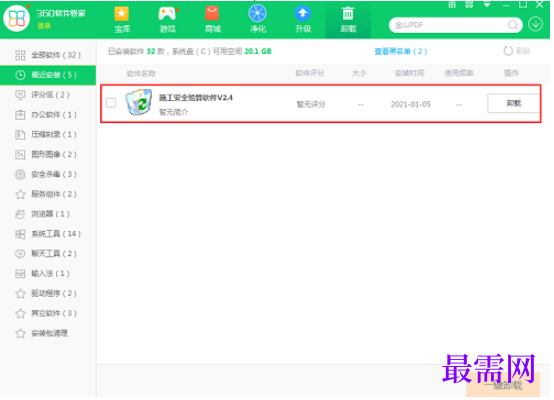
Task: Open the 宝库 star icon tab
Action: click(122, 19)
